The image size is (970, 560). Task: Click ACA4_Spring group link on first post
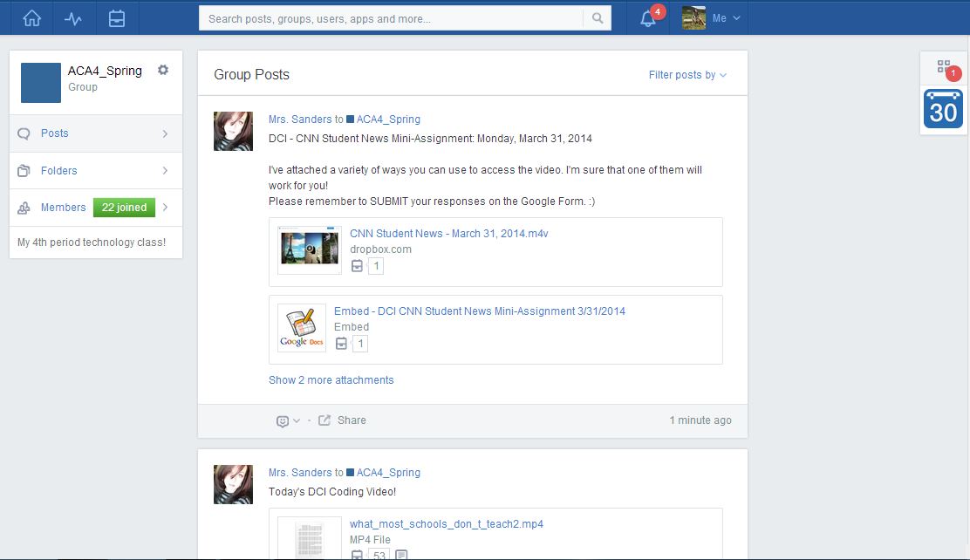388,120
